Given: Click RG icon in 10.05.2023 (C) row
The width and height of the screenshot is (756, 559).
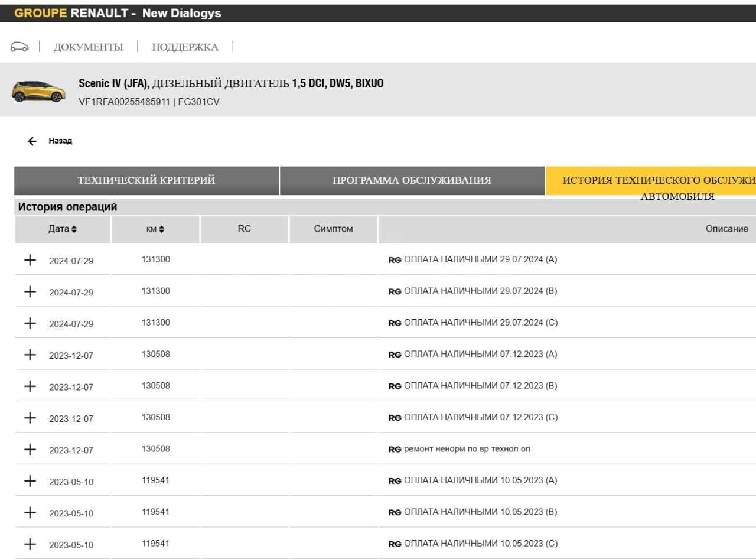Looking at the screenshot, I should 395,544.
